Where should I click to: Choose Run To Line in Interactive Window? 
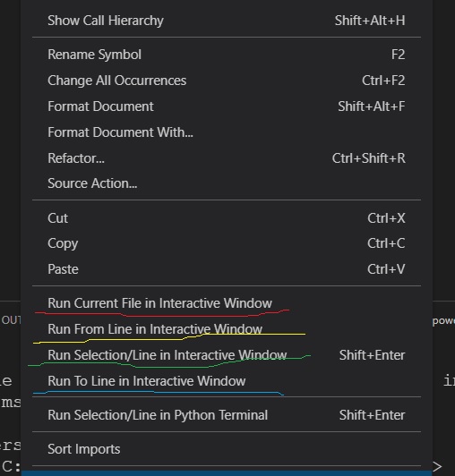click(x=227, y=381)
